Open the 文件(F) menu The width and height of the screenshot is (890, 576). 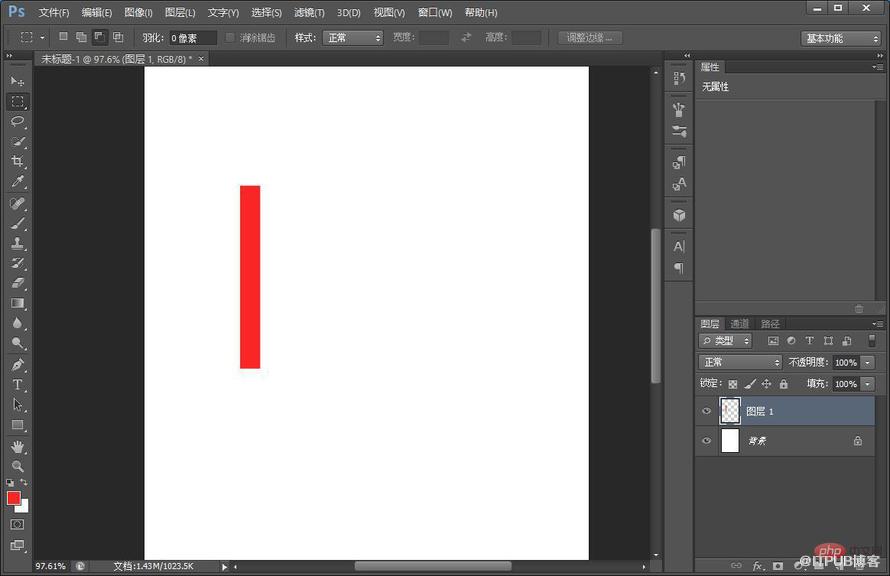point(54,12)
